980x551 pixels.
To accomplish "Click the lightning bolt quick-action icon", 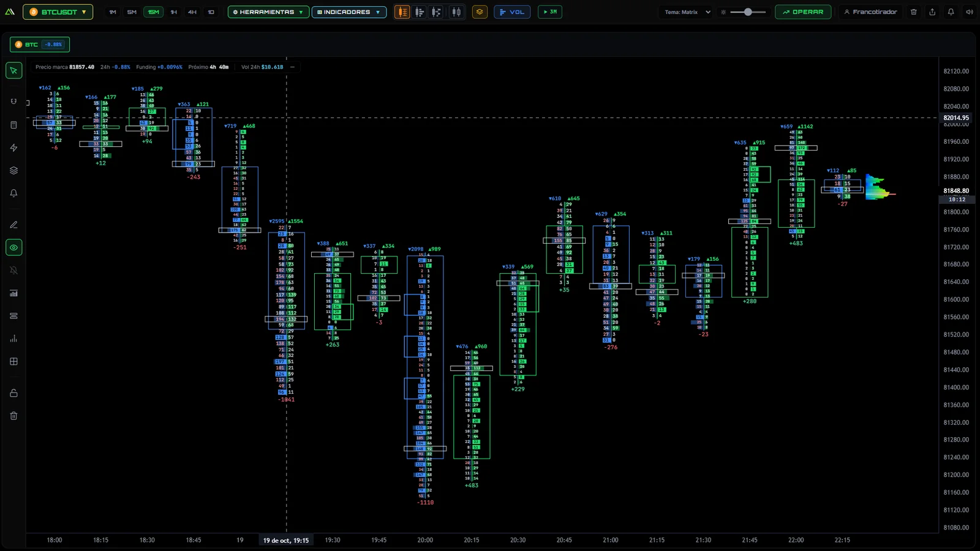I will tap(13, 148).
